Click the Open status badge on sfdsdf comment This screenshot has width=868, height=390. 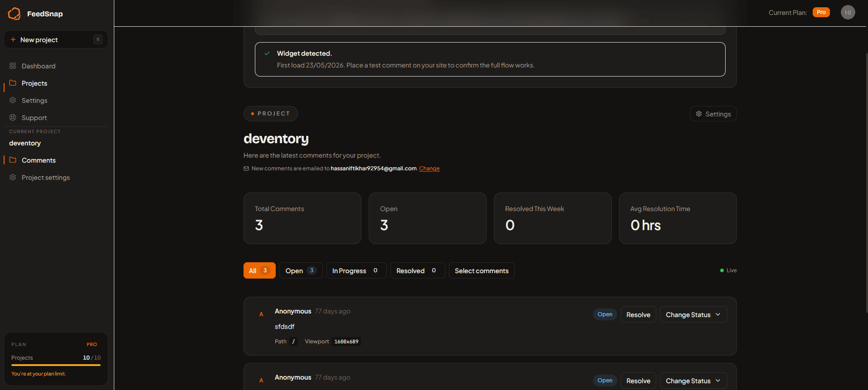click(x=605, y=314)
